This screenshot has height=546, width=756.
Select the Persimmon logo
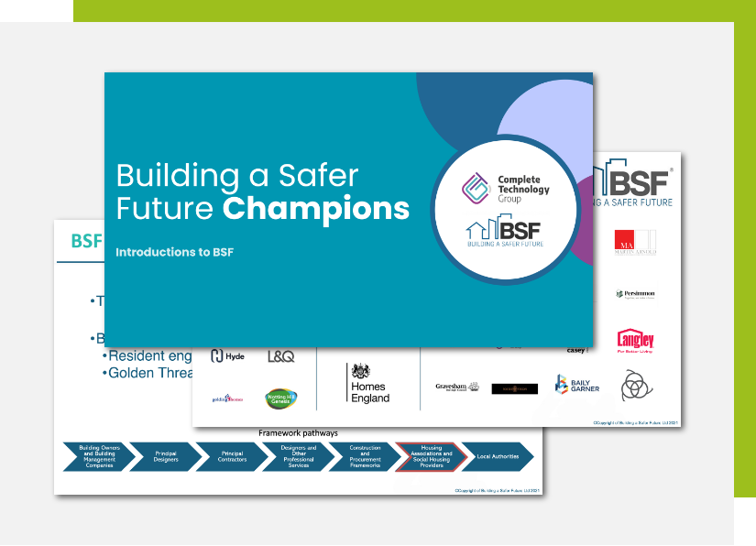(635, 294)
